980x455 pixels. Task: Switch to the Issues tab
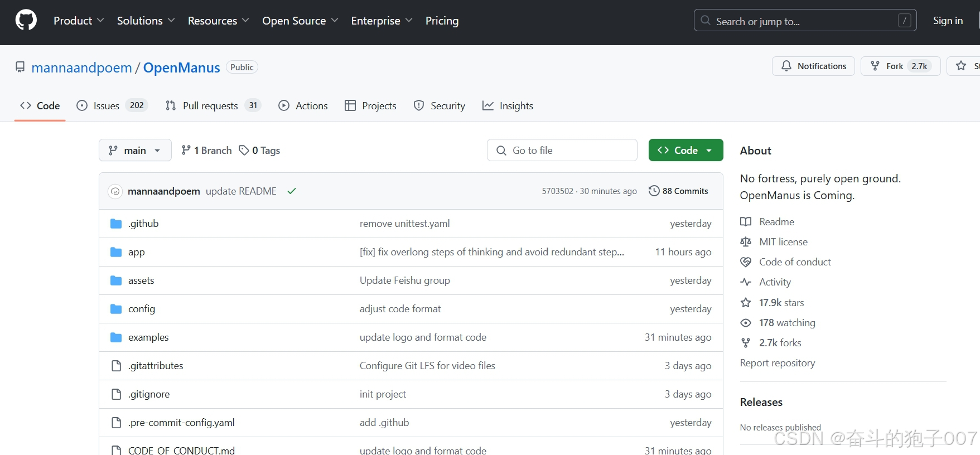tap(112, 105)
